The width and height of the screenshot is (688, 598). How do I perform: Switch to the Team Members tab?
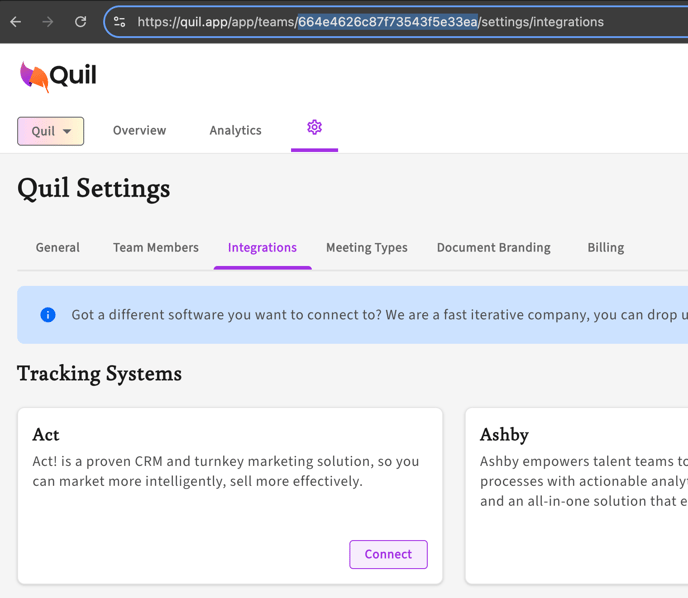(x=156, y=247)
